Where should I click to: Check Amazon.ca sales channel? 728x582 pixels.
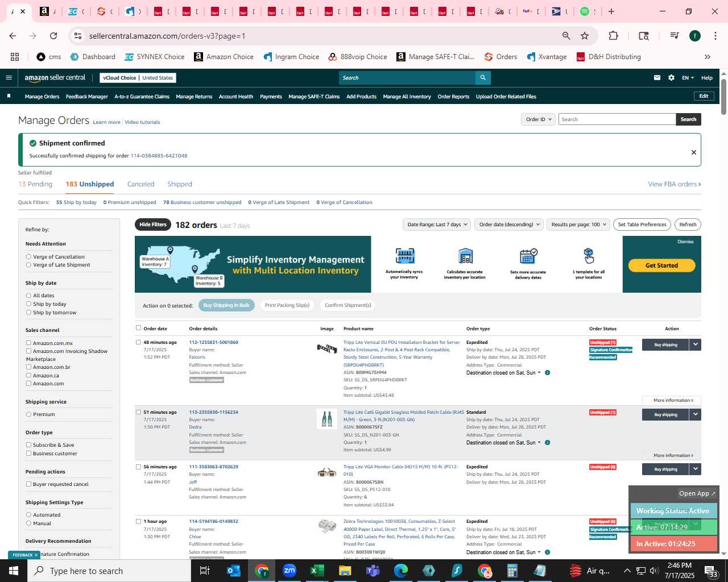click(x=28, y=375)
